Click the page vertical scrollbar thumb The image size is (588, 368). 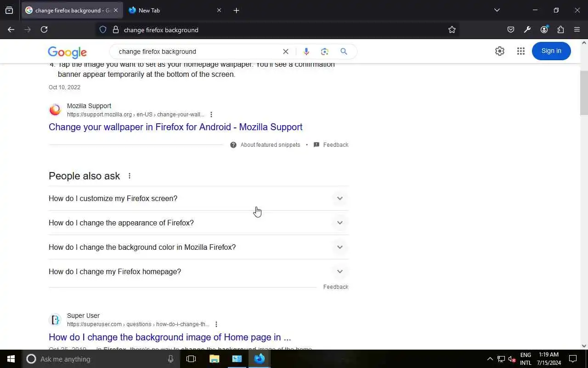(x=584, y=93)
